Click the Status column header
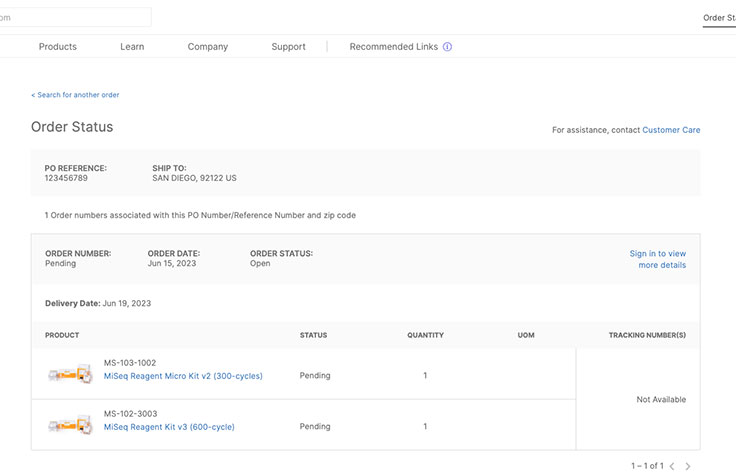 (313, 335)
